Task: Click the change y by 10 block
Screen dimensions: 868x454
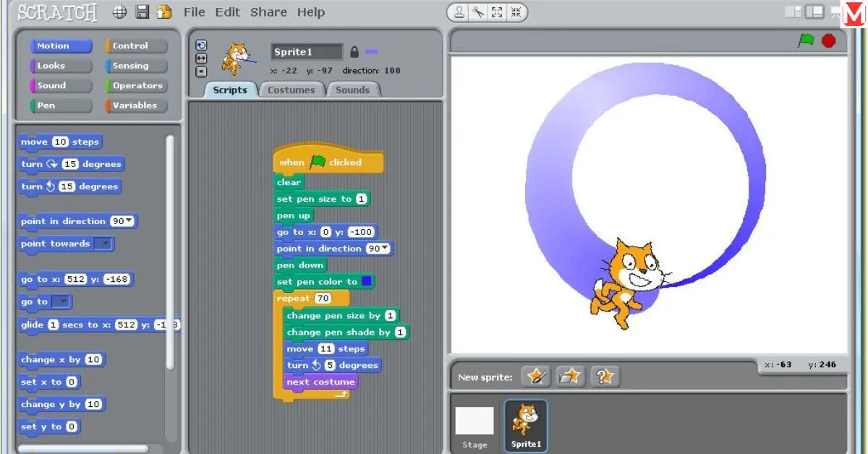Action: 62,404
